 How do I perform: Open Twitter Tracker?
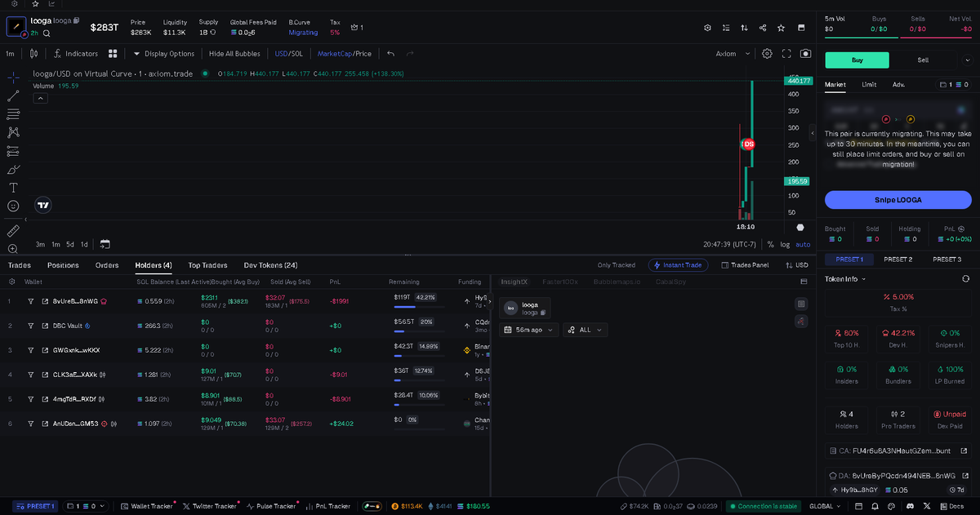[209, 506]
